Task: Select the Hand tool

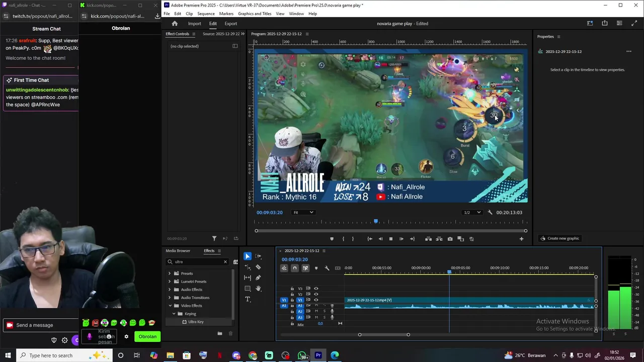Action: [x=258, y=289]
